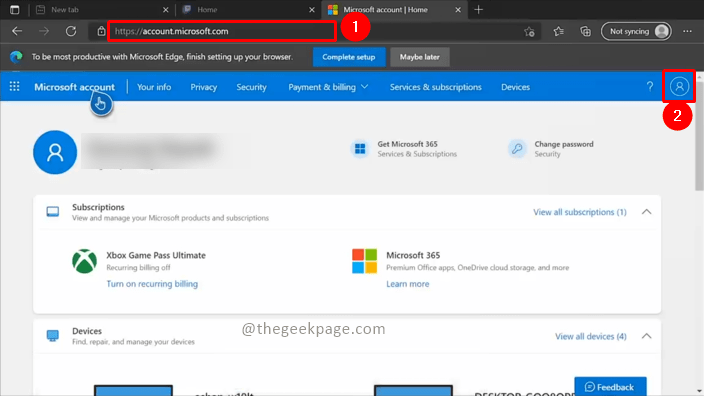Collapse the Devices section chevron
This screenshot has width=704, height=396.
(x=647, y=336)
